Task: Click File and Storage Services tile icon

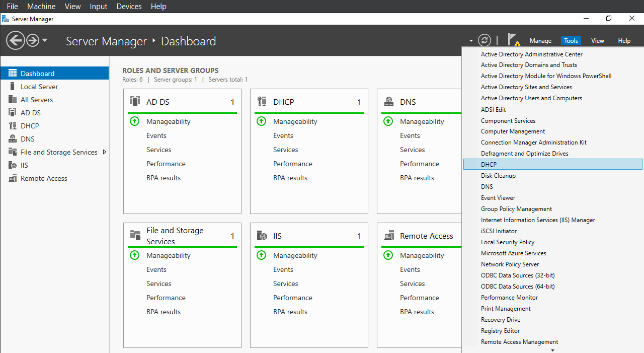Action: click(135, 235)
